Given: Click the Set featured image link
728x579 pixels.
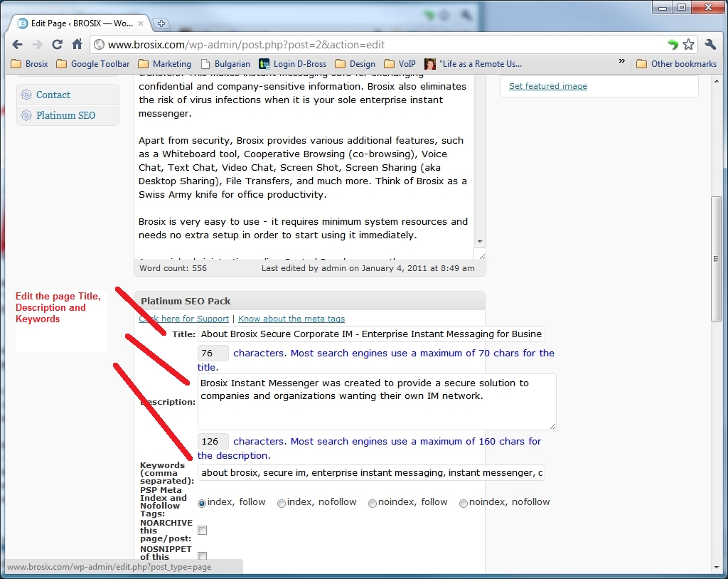Looking at the screenshot, I should click(548, 86).
